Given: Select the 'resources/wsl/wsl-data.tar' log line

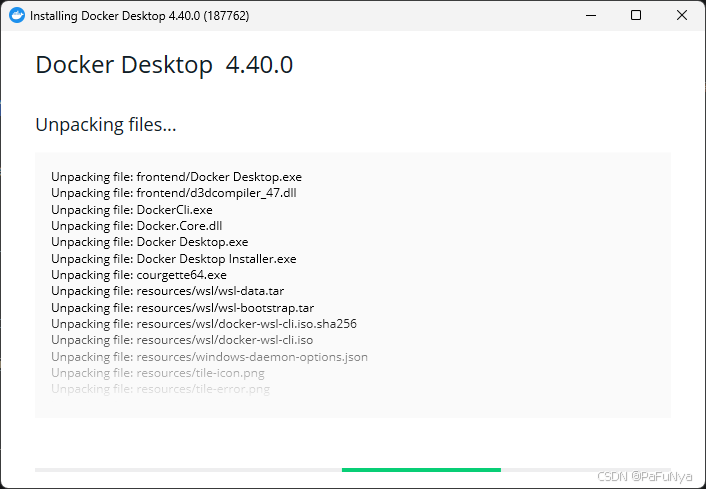Looking at the screenshot, I should point(167,291).
